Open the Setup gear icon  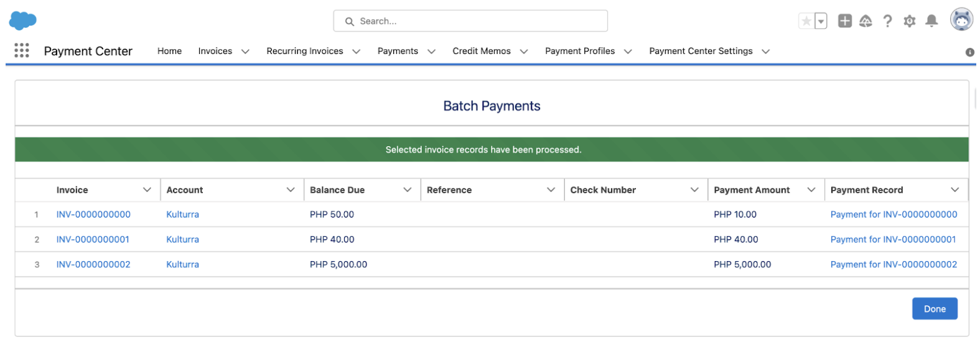tap(909, 21)
